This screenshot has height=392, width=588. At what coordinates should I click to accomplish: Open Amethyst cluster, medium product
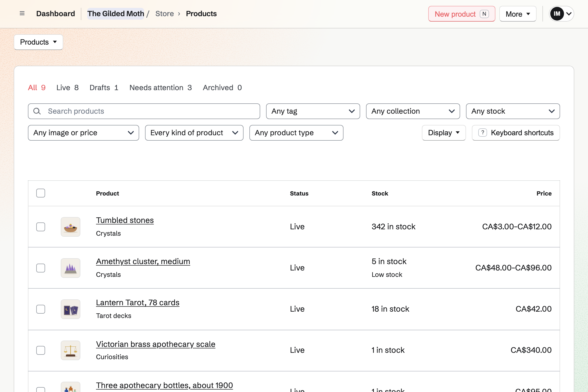pyautogui.click(x=143, y=261)
